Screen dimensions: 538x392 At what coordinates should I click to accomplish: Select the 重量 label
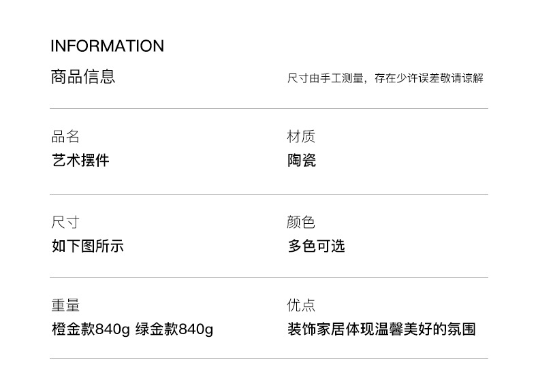pos(65,306)
